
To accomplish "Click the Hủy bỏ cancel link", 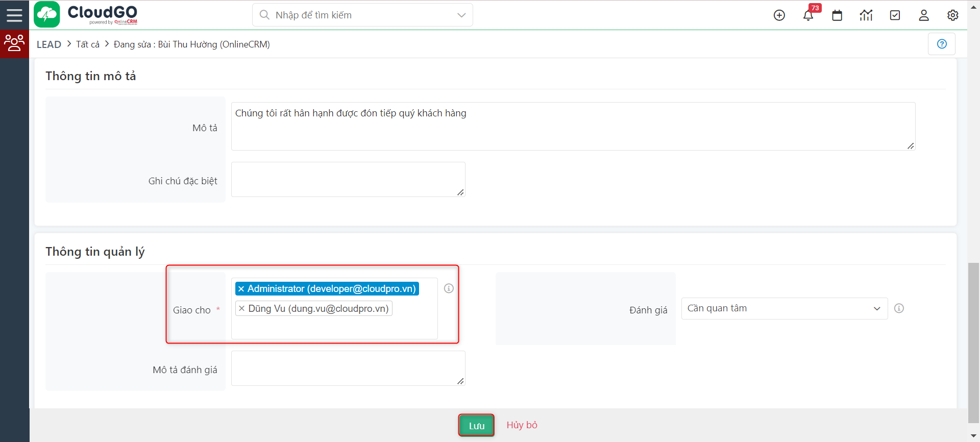I will [522, 425].
